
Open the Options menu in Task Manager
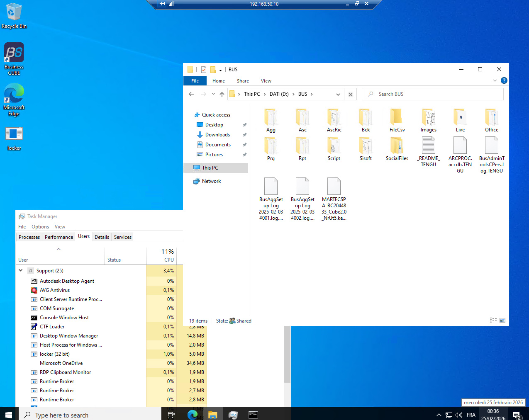(x=40, y=227)
